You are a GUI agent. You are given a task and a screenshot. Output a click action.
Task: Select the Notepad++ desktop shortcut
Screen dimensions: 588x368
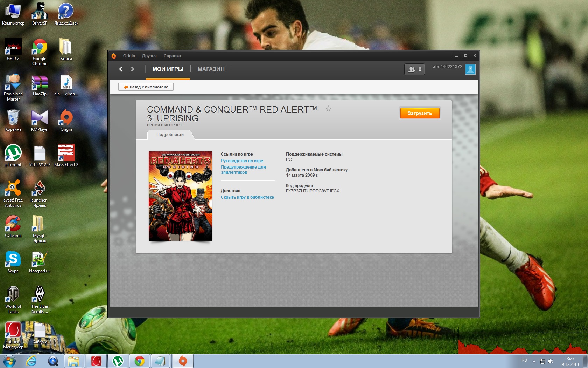40,262
